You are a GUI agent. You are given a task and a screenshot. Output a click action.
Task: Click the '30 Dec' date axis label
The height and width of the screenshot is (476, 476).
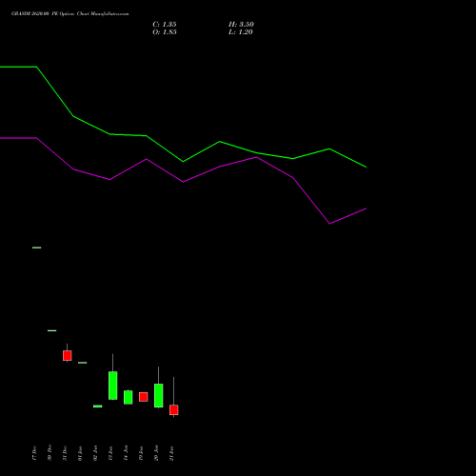50,453
